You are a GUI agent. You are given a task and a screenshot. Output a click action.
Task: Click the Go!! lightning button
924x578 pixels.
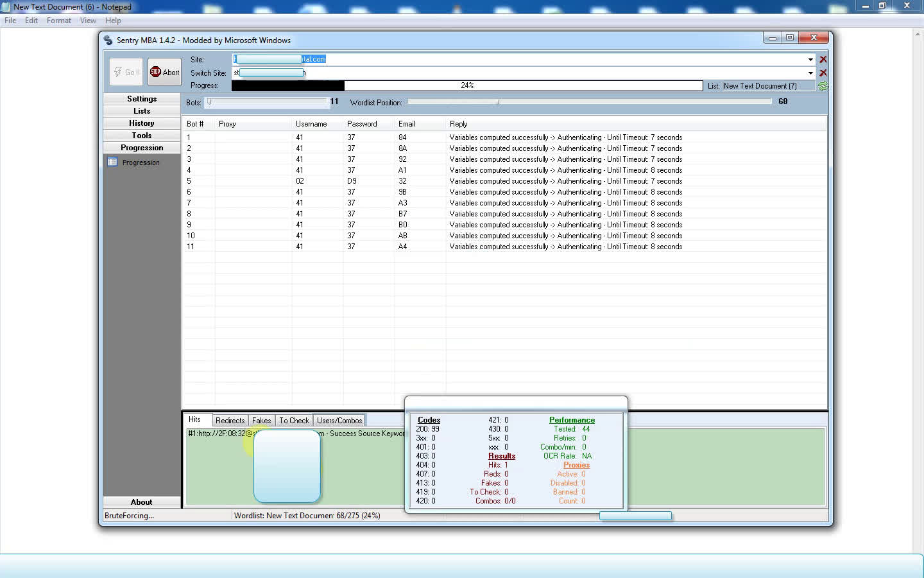(x=126, y=72)
